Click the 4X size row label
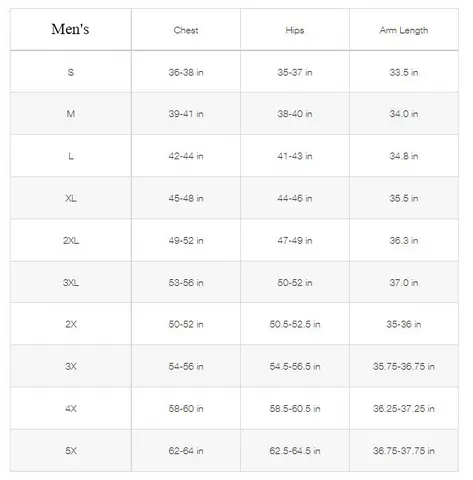The width and height of the screenshot is (473, 480). pos(71,408)
